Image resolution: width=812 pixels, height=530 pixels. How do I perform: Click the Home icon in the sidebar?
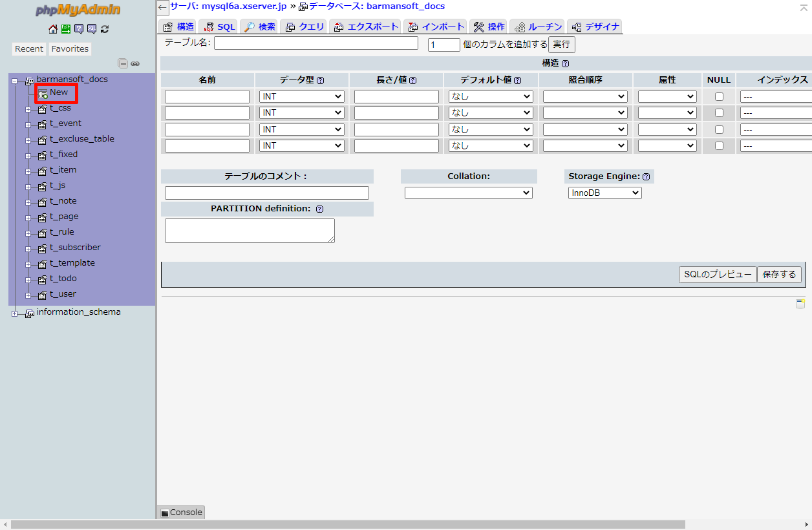coord(53,29)
